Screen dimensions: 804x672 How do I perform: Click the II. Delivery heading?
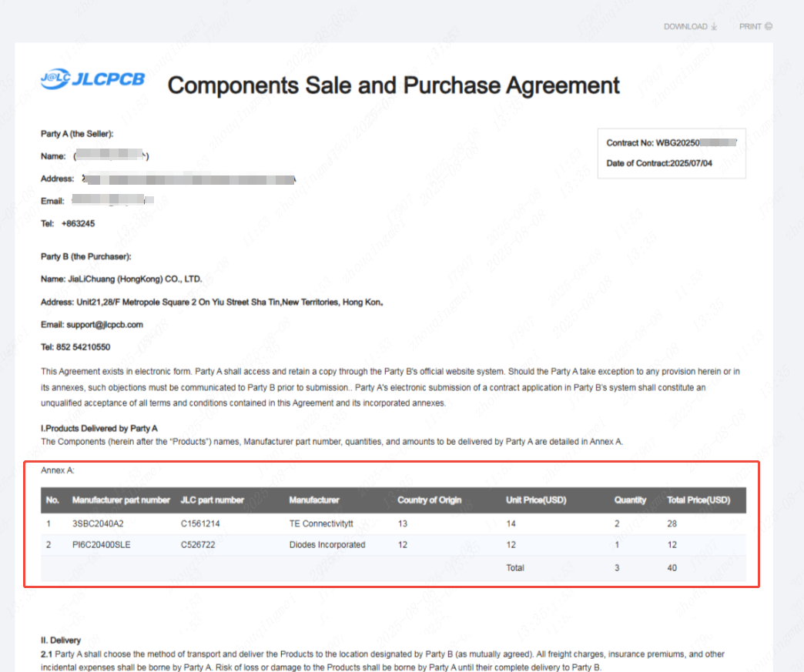pos(61,640)
